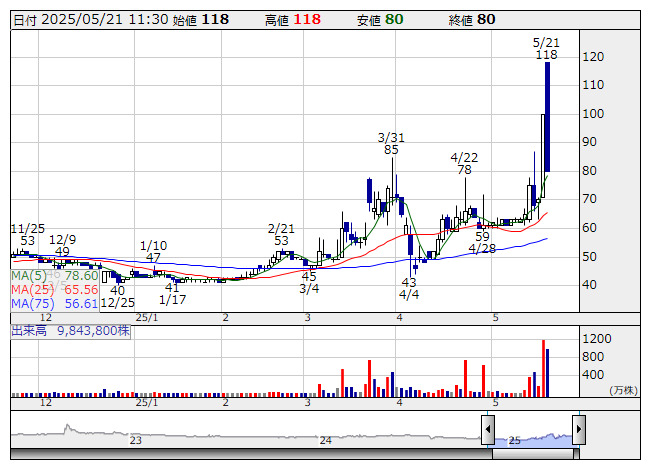653x470 pixels.
Task: Click the 3/31 85 peak label
Action: click(391, 144)
